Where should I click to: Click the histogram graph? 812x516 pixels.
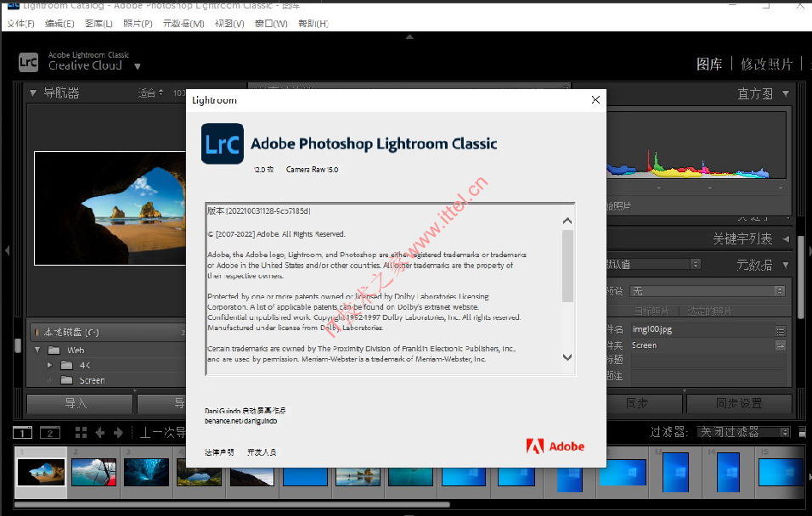(696, 145)
